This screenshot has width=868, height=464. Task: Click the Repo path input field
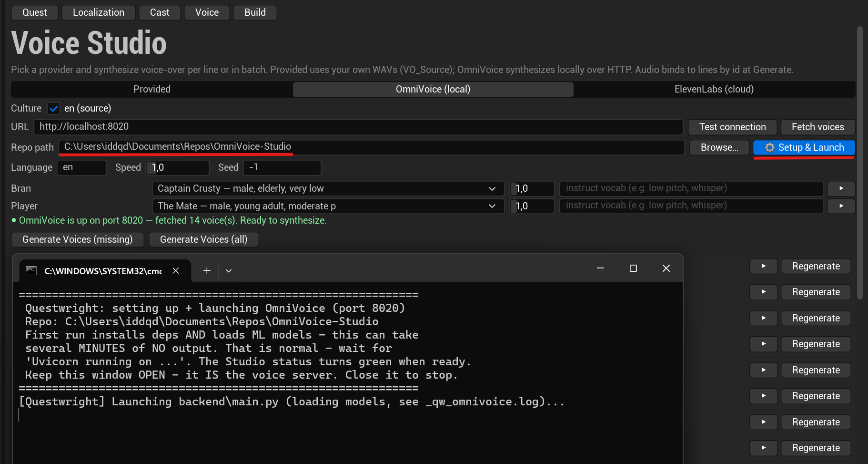(372, 147)
